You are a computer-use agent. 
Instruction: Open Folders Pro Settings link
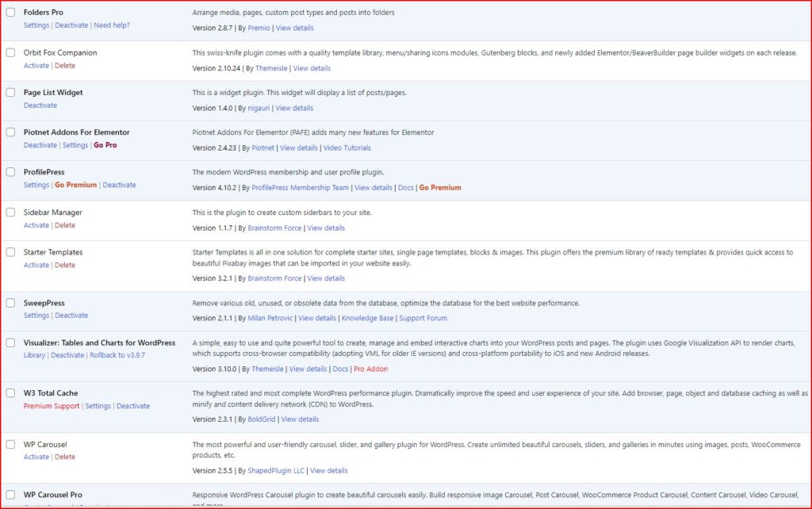tap(36, 25)
